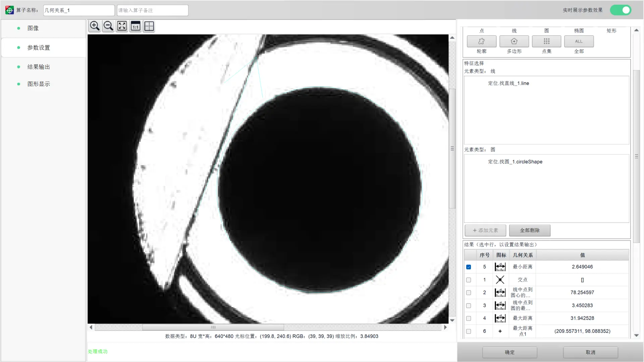This screenshot has height=362, width=644.
Task: Cancel with the 取消 button
Action: point(590,352)
